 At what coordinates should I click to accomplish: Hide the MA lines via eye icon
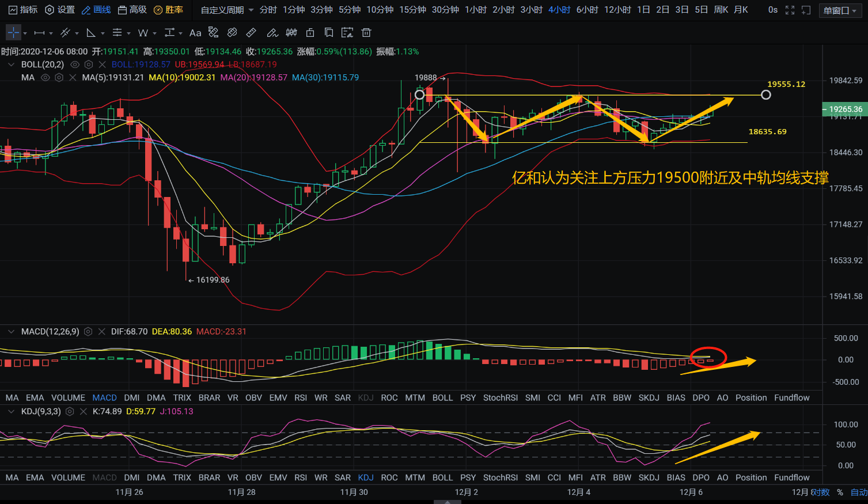pyautogui.click(x=45, y=78)
